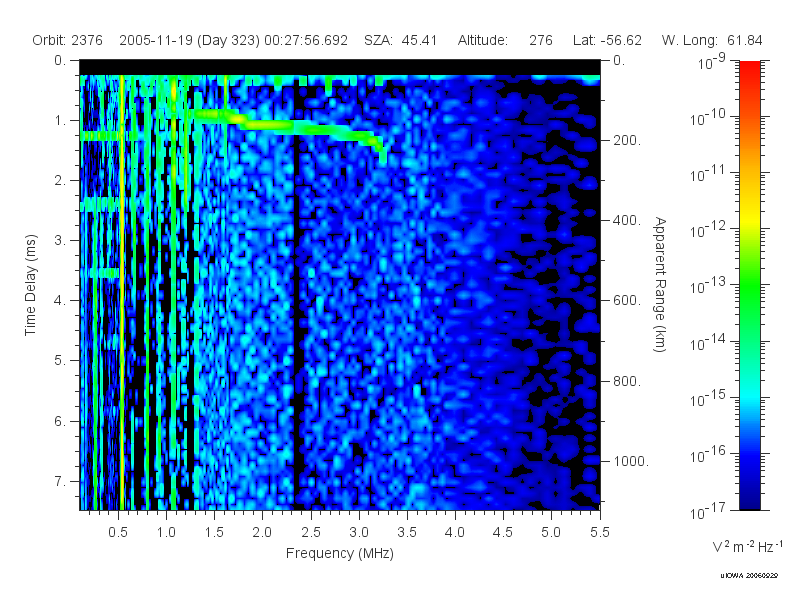Click the '5.0' frequency tick label

tap(551, 532)
